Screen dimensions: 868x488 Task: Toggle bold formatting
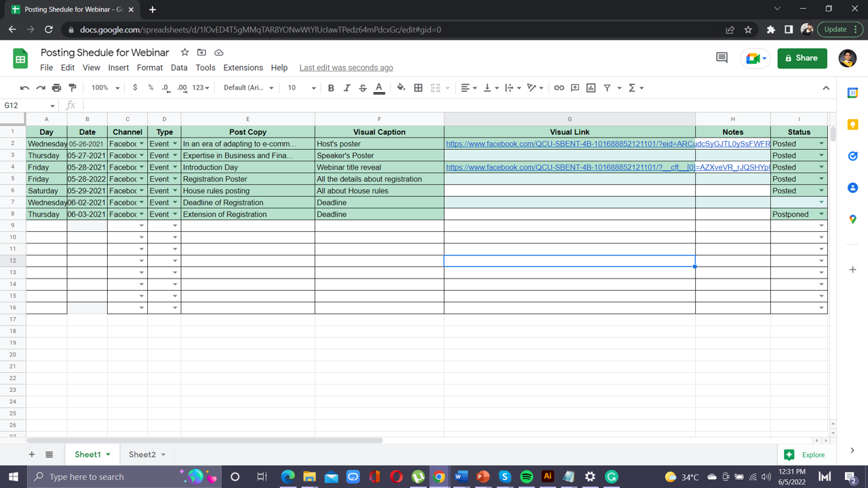pyautogui.click(x=331, y=88)
